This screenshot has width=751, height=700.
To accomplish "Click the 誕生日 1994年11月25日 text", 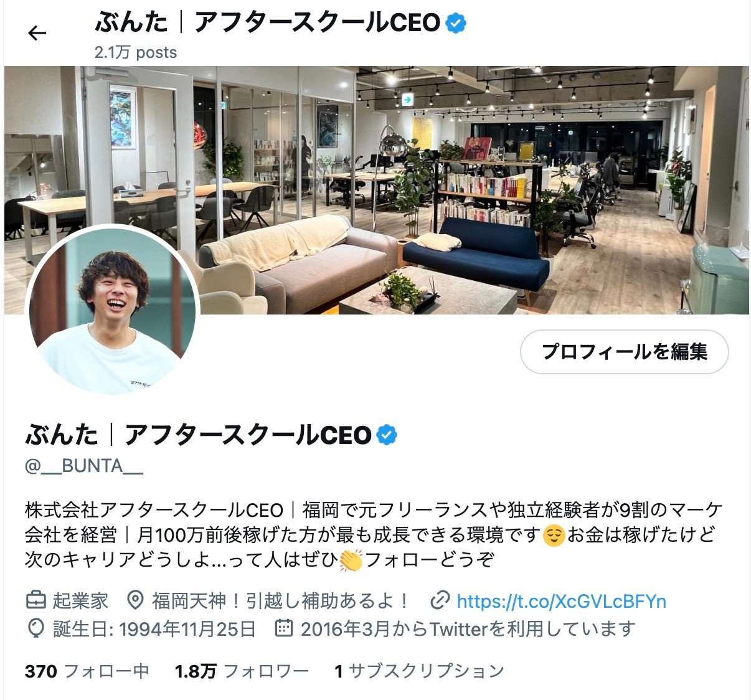I will tap(154, 628).
